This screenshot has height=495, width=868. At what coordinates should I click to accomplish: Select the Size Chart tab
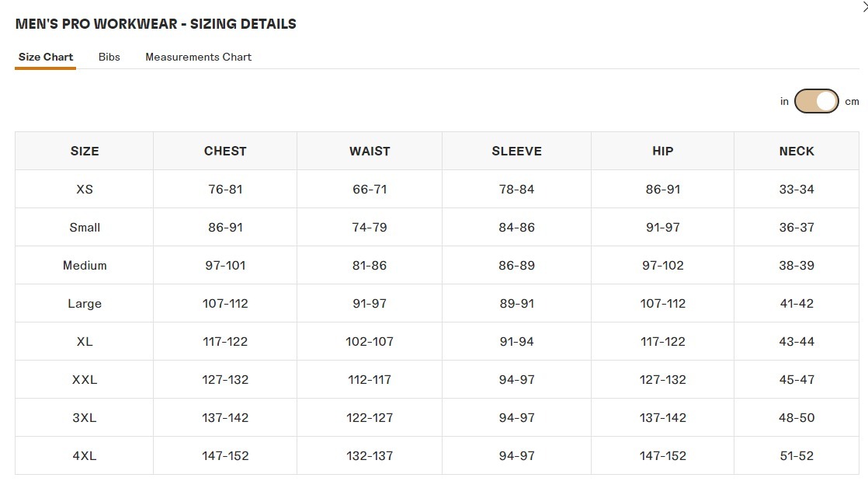click(x=46, y=57)
